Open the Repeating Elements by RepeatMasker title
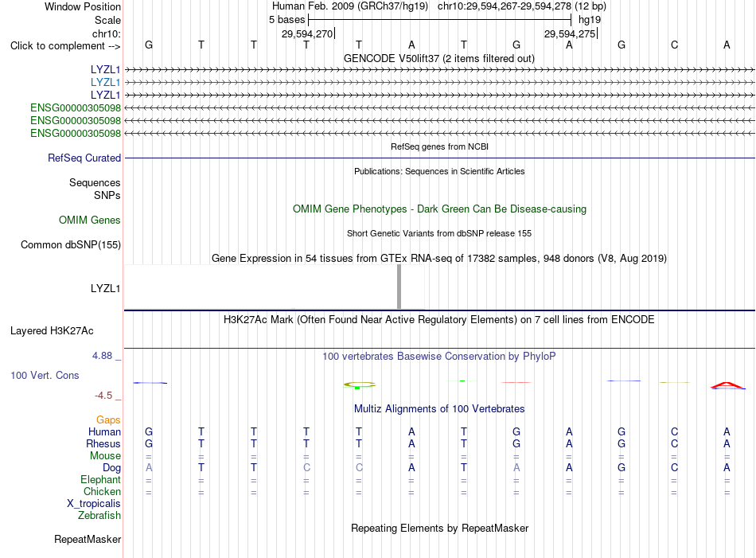Screen dimensions: 756x558 (440, 528)
